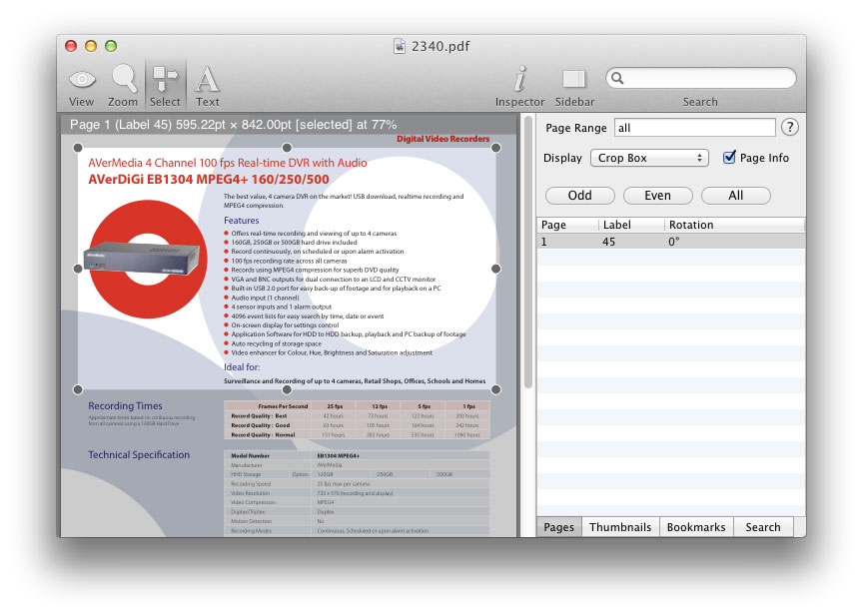Select page 1 row labeled 45
The height and width of the screenshot is (616, 863).
(670, 242)
